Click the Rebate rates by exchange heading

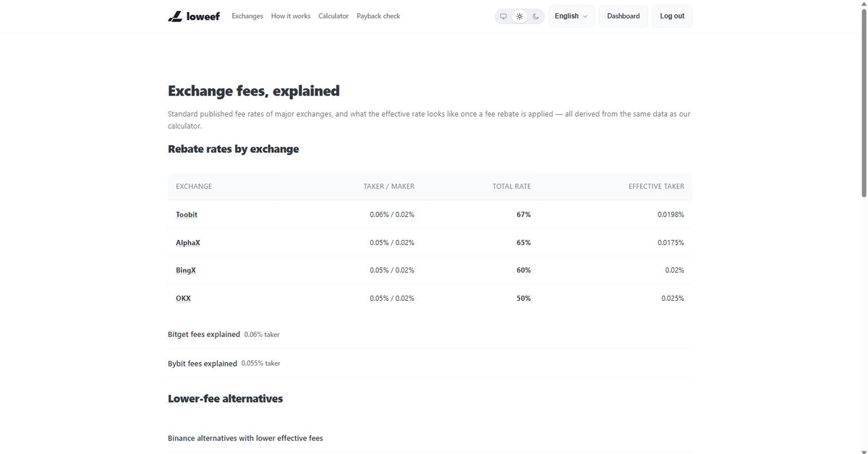[x=233, y=149]
